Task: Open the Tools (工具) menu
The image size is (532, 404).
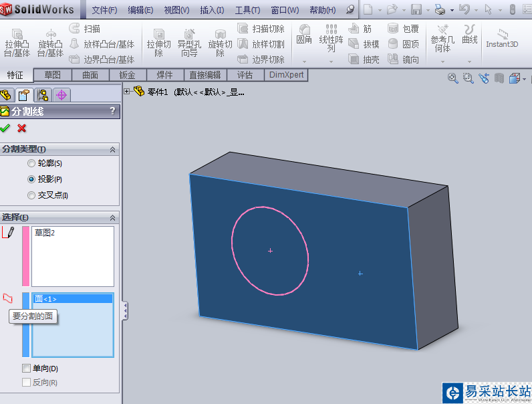Action: 248,10
